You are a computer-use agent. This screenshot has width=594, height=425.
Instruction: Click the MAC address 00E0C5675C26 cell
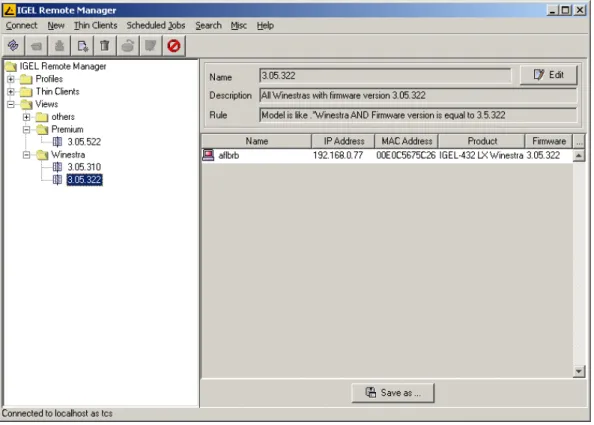click(x=406, y=155)
